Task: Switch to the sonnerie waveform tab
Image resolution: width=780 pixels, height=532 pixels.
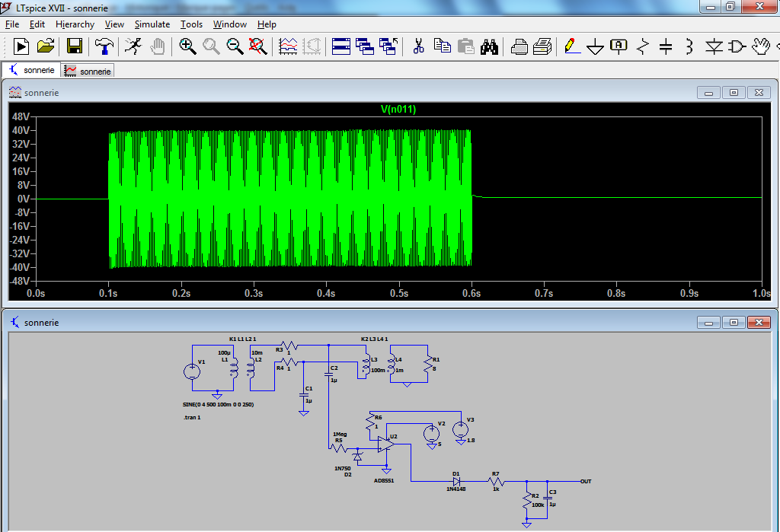Action: 88,71
